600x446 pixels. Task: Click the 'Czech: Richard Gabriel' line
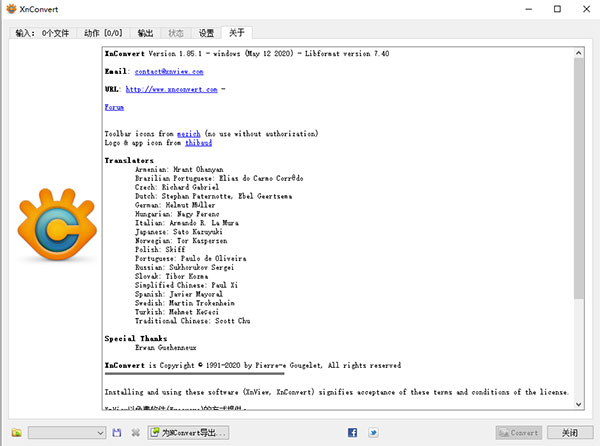[177, 187]
